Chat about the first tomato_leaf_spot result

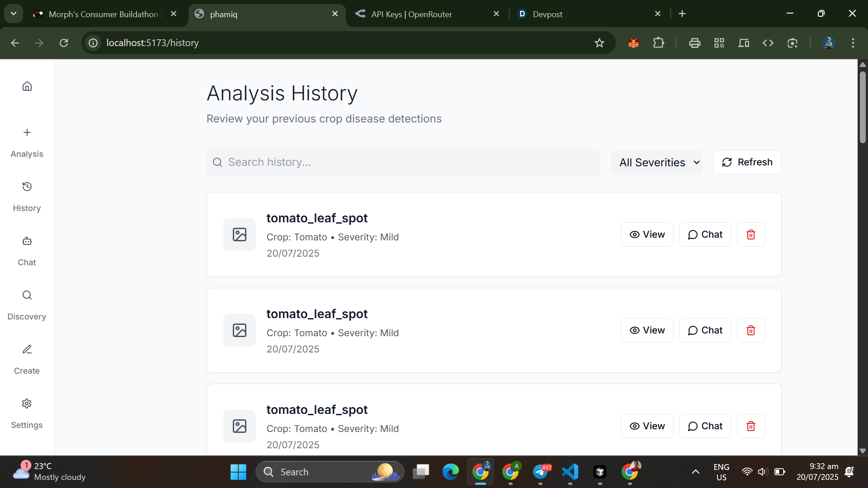point(705,235)
